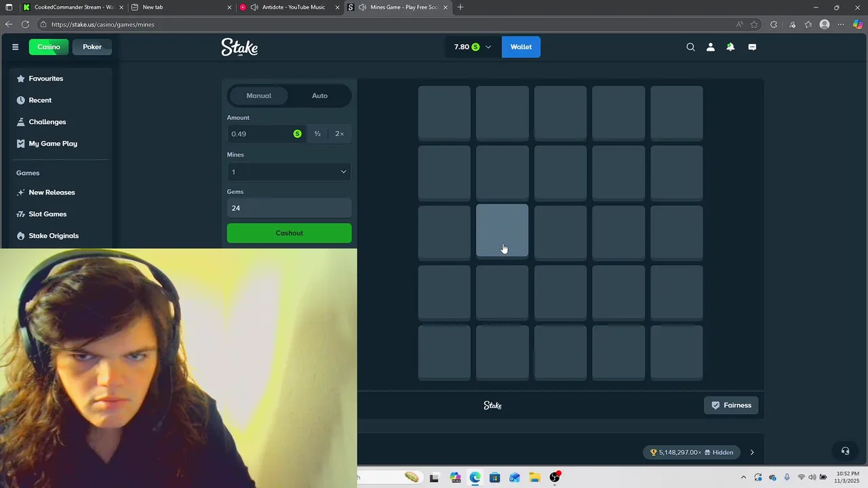Expand the max win details chevron

pos(751,452)
